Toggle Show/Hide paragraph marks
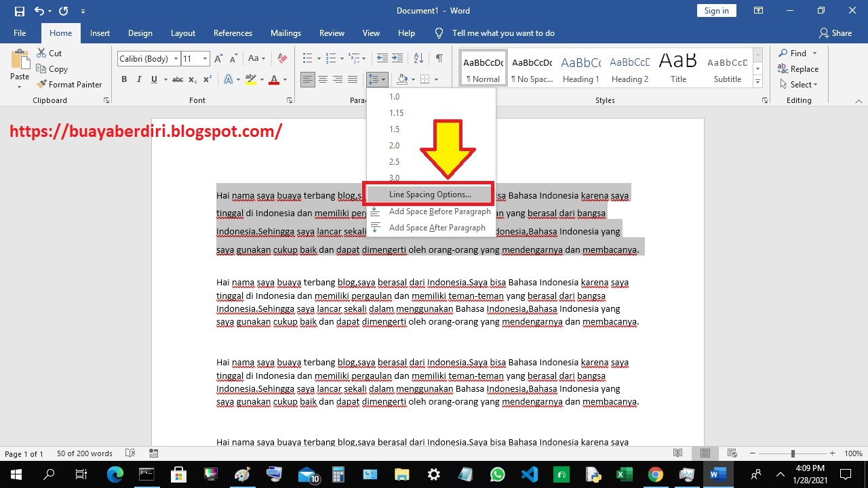The image size is (868, 488). pyautogui.click(x=439, y=59)
